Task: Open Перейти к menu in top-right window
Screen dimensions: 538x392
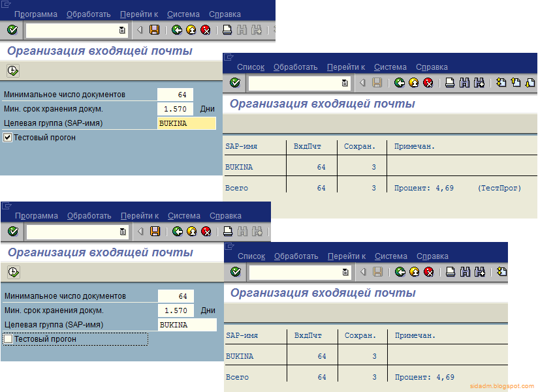Action: [346, 67]
